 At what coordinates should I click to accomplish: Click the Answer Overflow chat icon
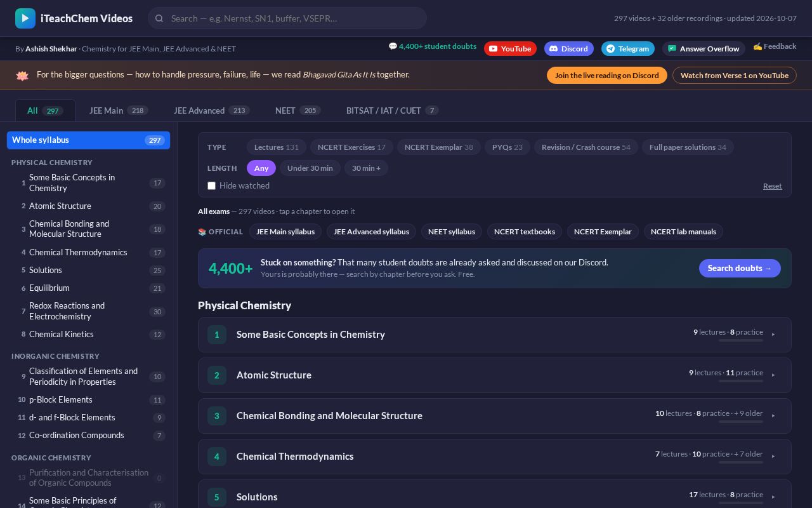[x=672, y=49]
